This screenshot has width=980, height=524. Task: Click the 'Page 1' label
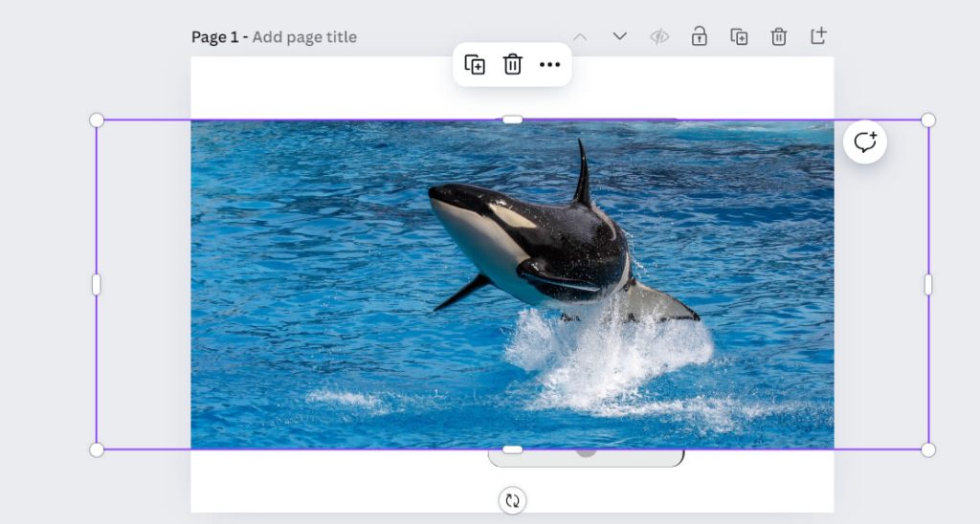click(215, 37)
